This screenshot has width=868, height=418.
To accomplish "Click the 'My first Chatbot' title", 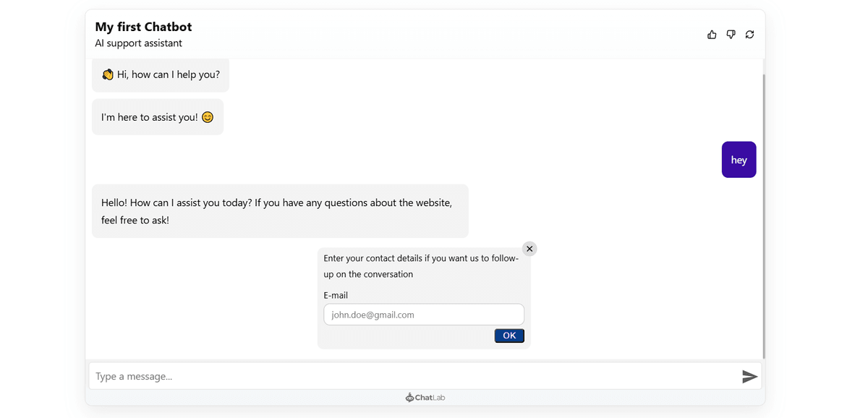I will [x=142, y=26].
